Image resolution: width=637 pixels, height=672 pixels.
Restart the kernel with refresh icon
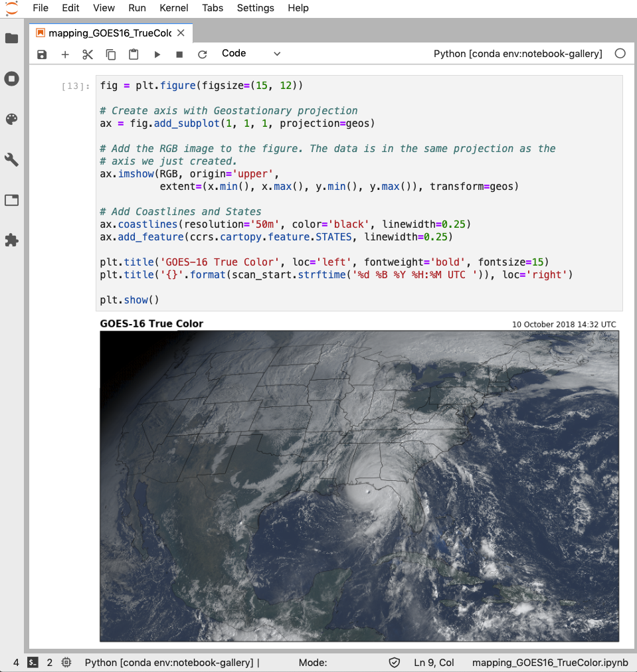pos(203,54)
